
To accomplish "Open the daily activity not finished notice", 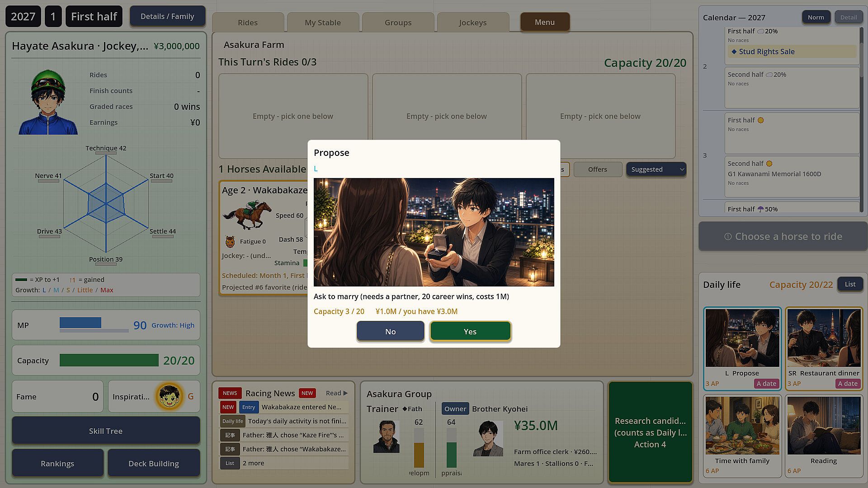I will pos(284,421).
